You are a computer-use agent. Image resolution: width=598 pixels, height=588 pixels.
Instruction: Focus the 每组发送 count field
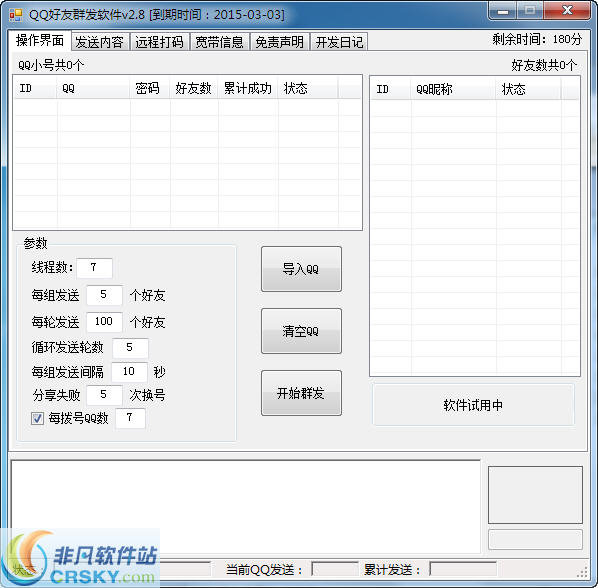tap(104, 295)
